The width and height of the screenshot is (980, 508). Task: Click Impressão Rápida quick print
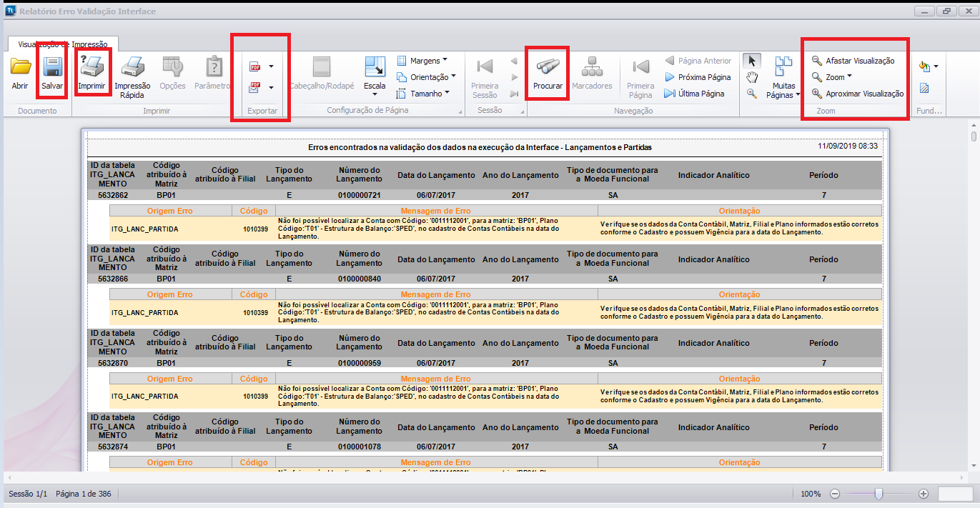click(132, 76)
